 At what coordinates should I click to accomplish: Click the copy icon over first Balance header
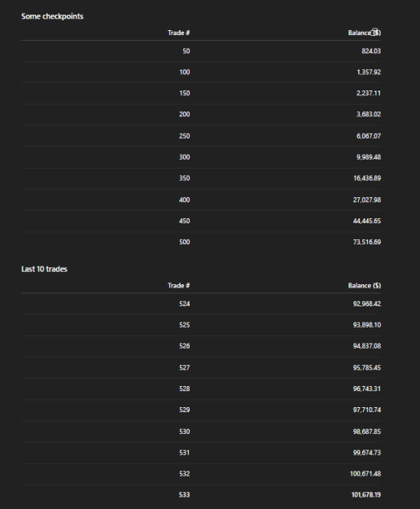tap(374, 32)
